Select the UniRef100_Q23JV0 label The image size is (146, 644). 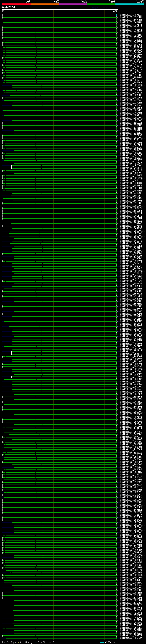[131, 535]
